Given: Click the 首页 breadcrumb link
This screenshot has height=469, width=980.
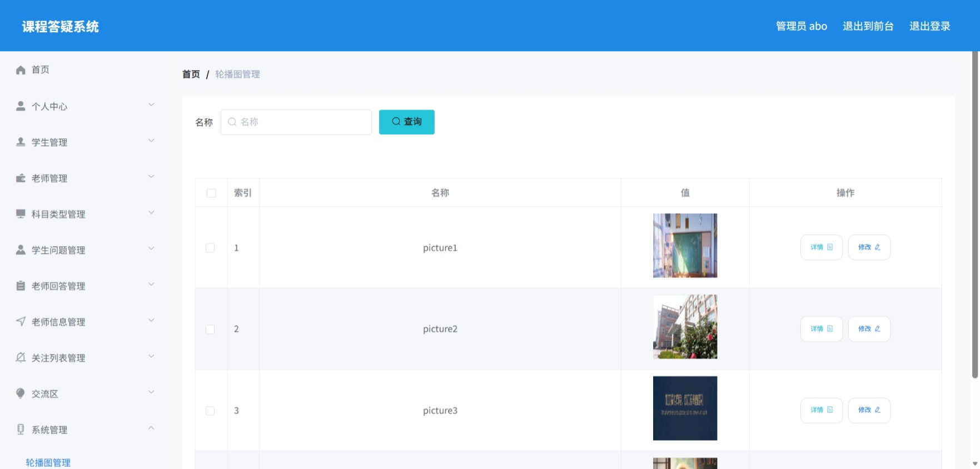Looking at the screenshot, I should coord(191,74).
